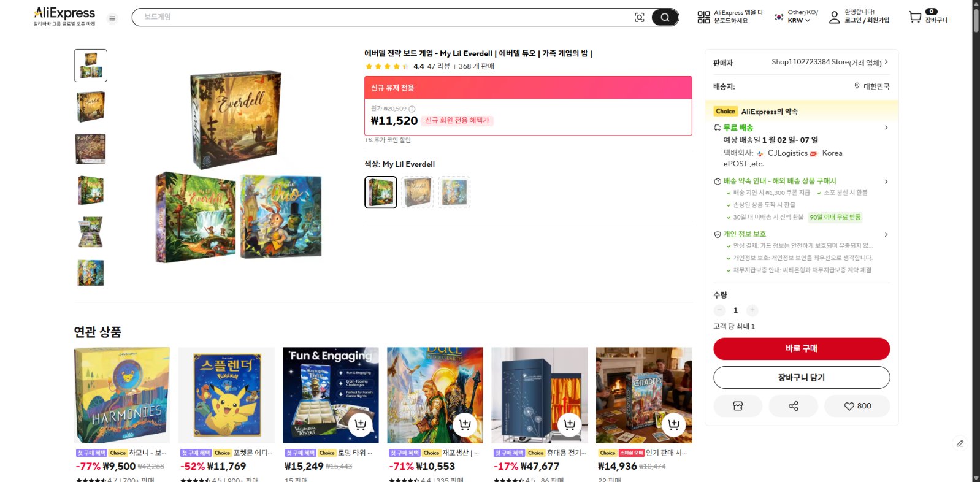The height and width of the screenshot is (482, 980).
Task: Click the store icon button
Action: 738,406
